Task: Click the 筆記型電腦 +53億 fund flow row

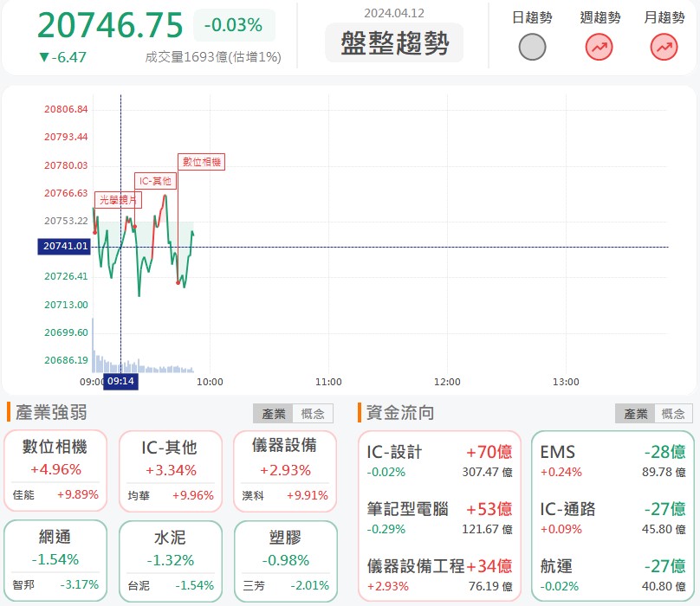Action: [x=439, y=518]
